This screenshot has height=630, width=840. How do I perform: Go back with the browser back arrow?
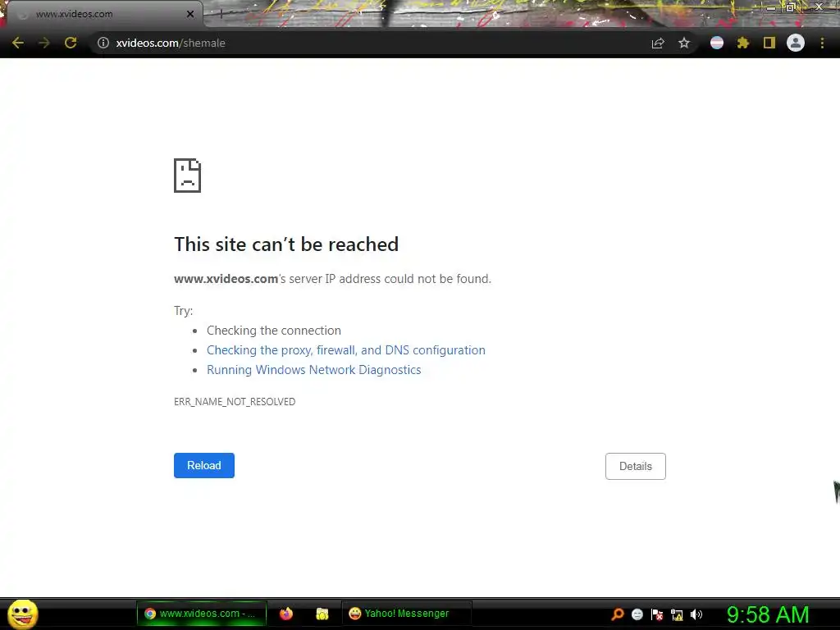coord(18,43)
